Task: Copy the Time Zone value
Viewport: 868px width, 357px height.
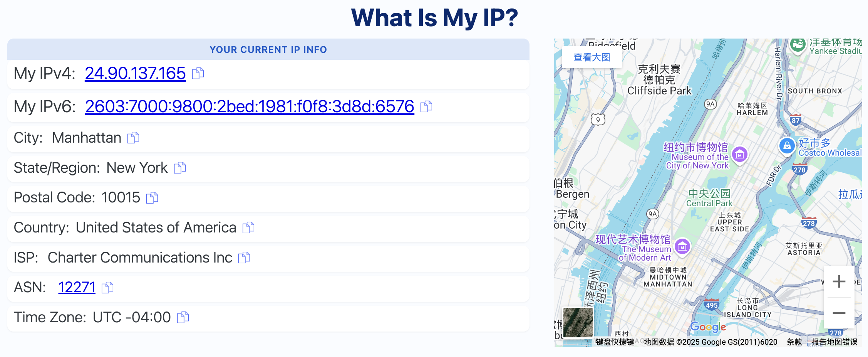Action: click(183, 317)
